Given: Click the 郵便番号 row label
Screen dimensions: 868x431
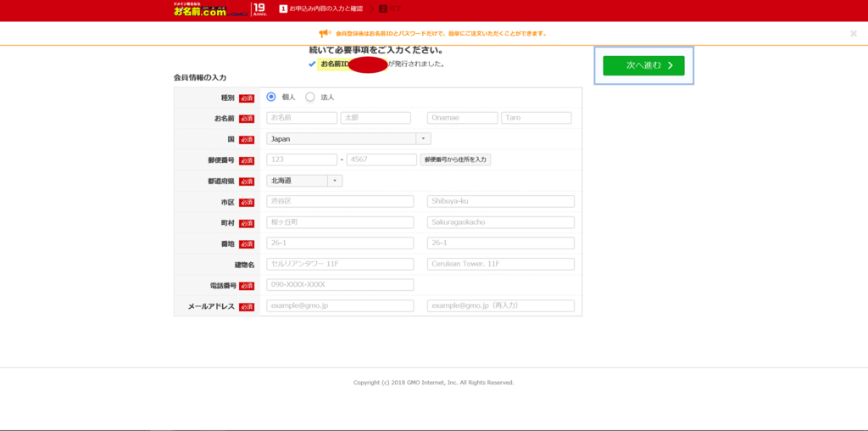Looking at the screenshot, I should pos(222,160).
